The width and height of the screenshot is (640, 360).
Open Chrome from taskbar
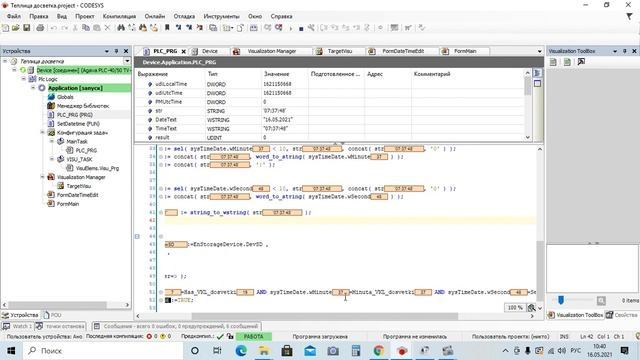point(379,351)
